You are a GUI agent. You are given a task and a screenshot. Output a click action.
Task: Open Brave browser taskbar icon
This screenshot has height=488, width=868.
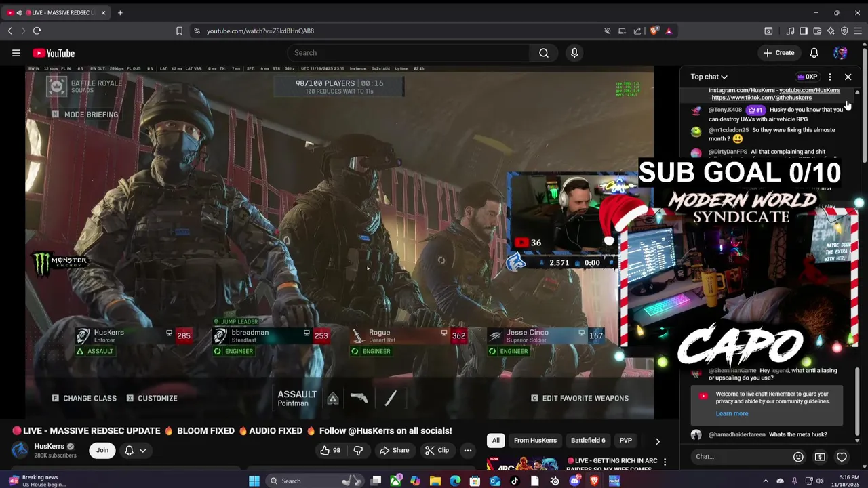point(595,481)
